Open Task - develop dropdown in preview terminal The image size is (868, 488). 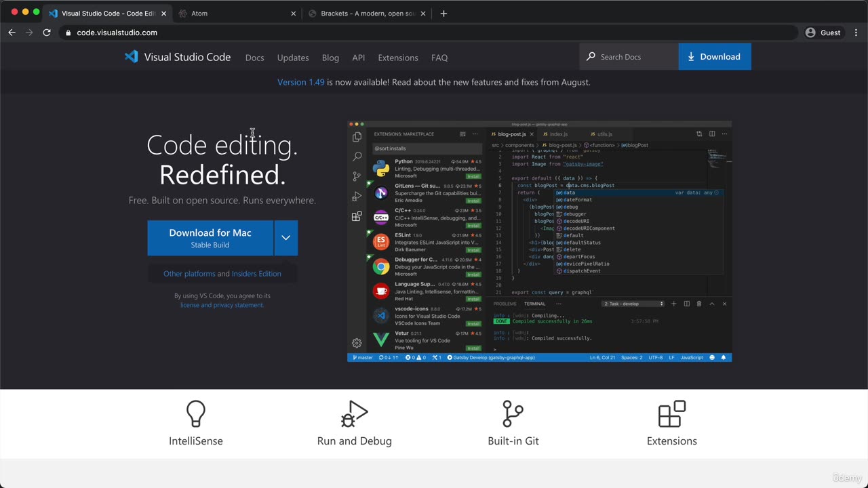point(633,304)
